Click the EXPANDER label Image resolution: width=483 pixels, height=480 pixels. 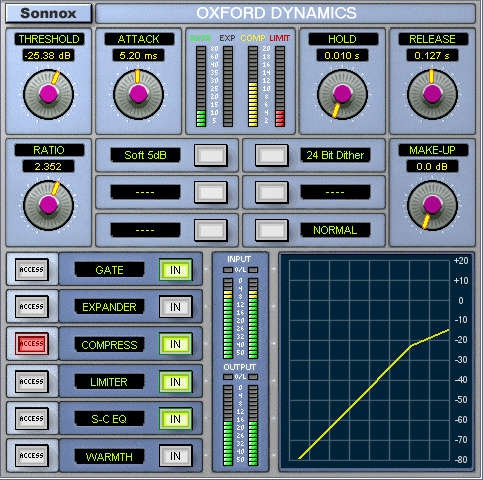pyautogui.click(x=109, y=307)
